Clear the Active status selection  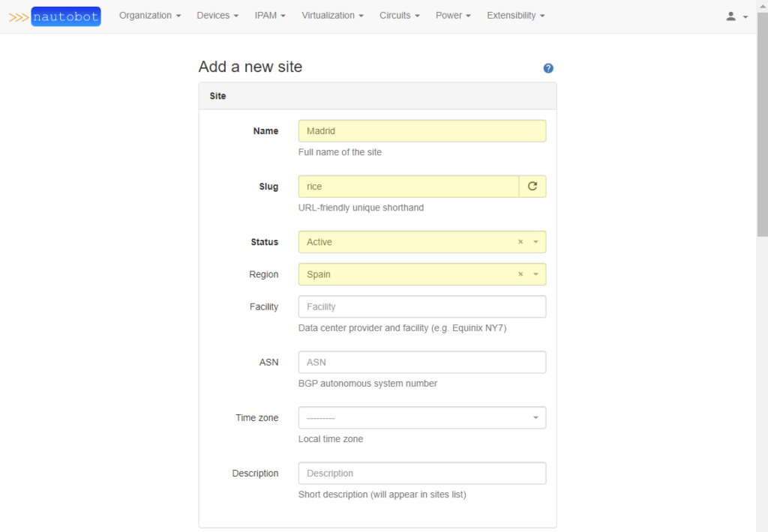point(520,242)
